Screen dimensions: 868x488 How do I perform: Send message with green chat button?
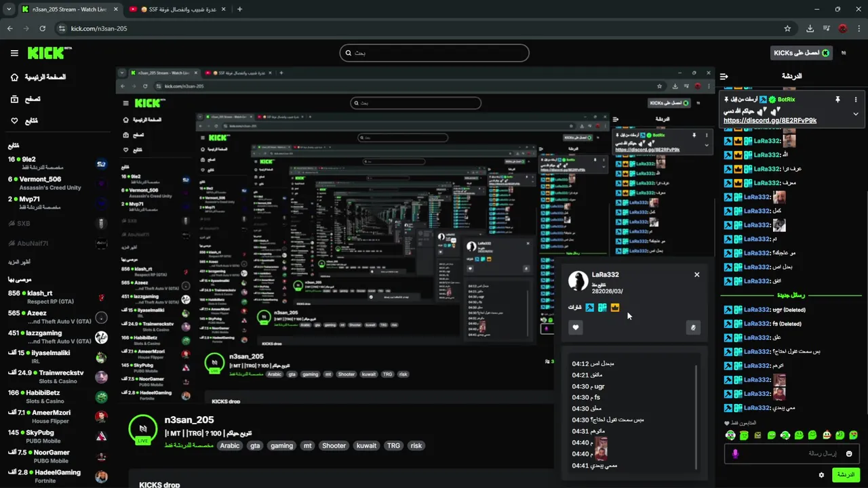coord(846,474)
